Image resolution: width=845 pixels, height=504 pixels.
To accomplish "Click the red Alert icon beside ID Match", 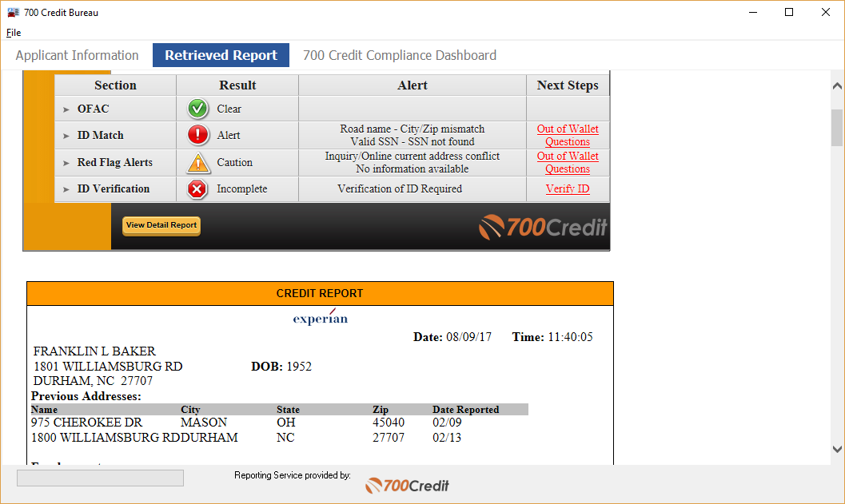I will [x=197, y=134].
